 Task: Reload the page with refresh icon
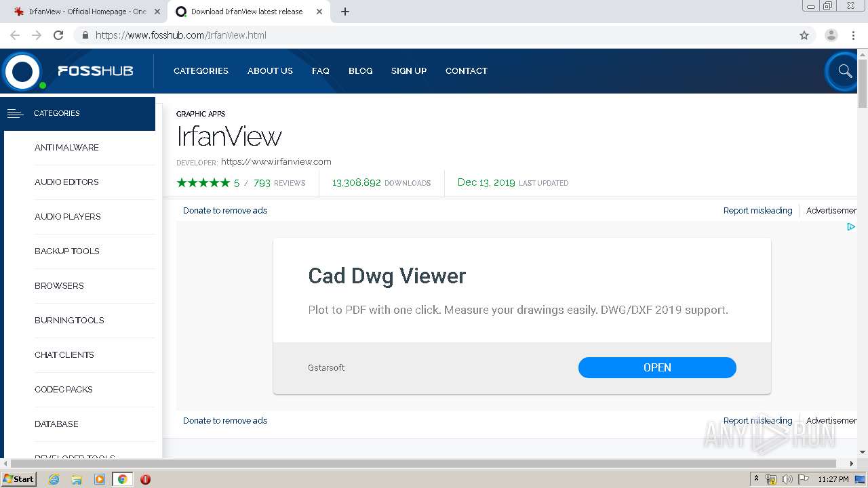tap(58, 35)
